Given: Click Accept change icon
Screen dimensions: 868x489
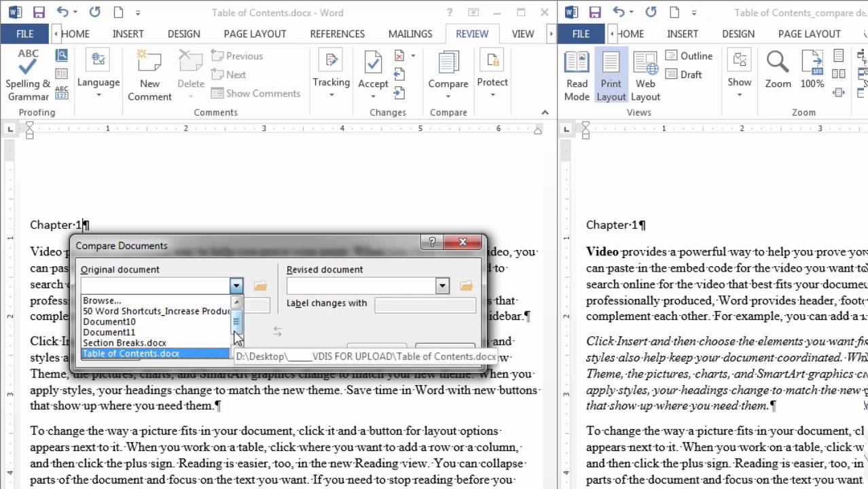Looking at the screenshot, I should (x=373, y=65).
